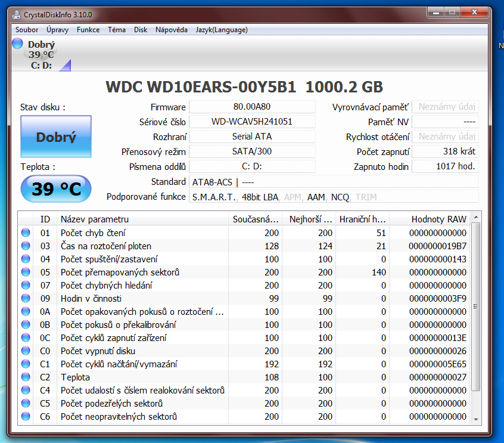This screenshot has height=443, width=504.
Task: Select the Počet pokusů o překalibrování row
Action: 244,325
